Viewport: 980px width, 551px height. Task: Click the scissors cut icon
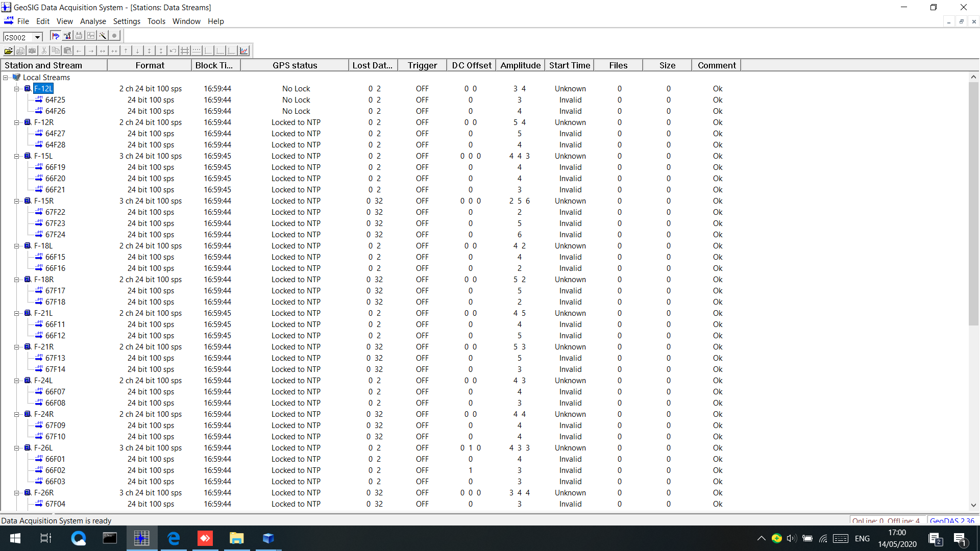[44, 51]
